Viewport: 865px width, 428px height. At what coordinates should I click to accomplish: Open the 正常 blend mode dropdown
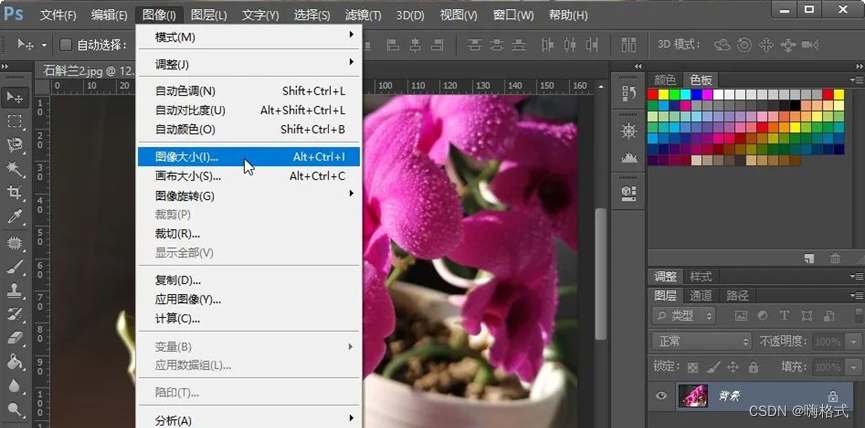pos(702,341)
